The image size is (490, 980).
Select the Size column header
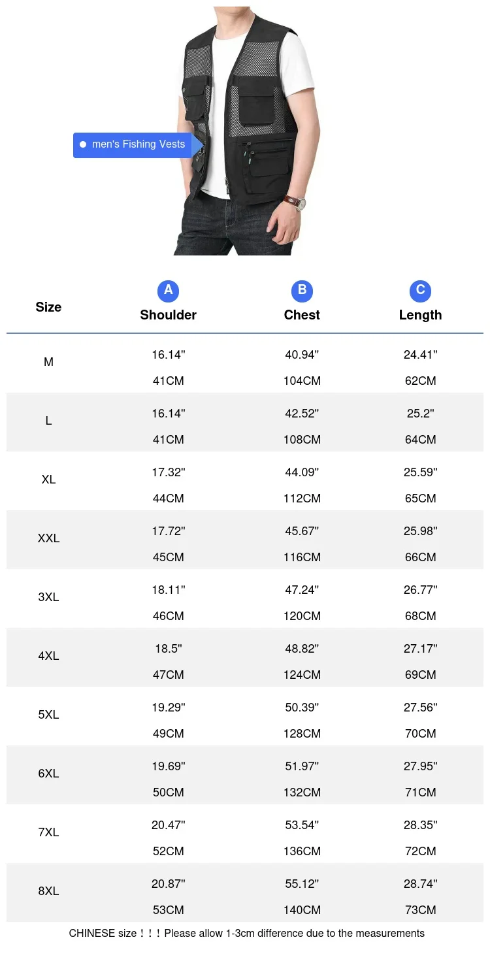[x=48, y=307]
